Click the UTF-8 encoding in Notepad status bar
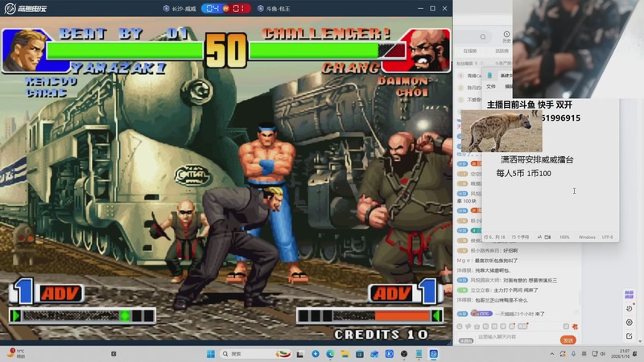This screenshot has height=362, width=644. (608, 237)
